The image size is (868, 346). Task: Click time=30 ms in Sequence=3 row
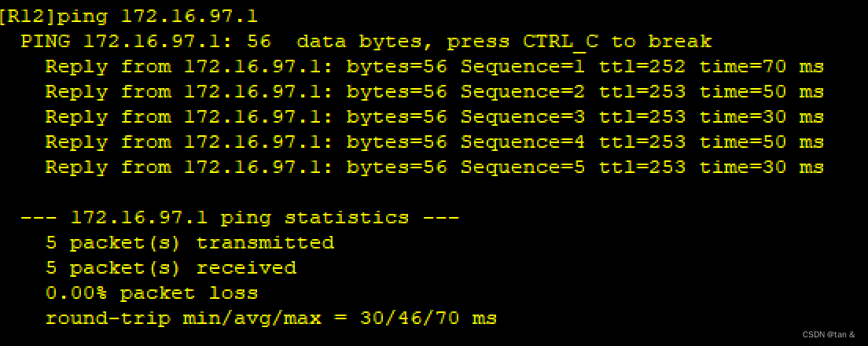[x=763, y=117]
